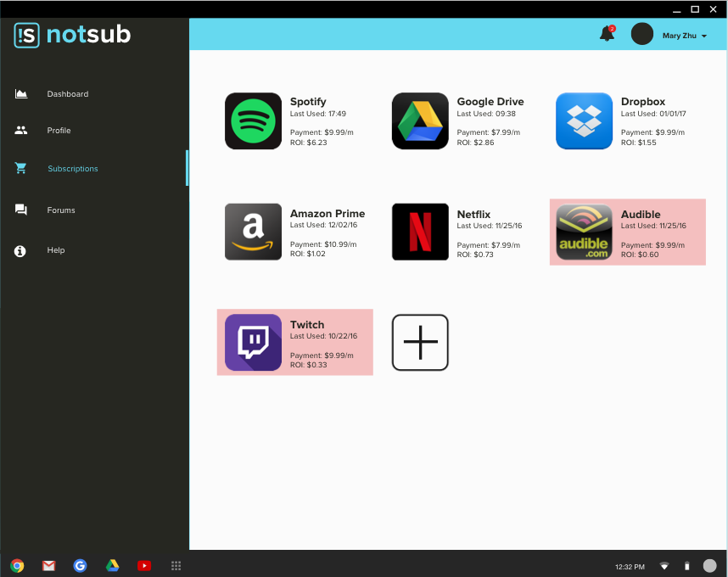Open the Dashboard chart icon

click(x=21, y=94)
